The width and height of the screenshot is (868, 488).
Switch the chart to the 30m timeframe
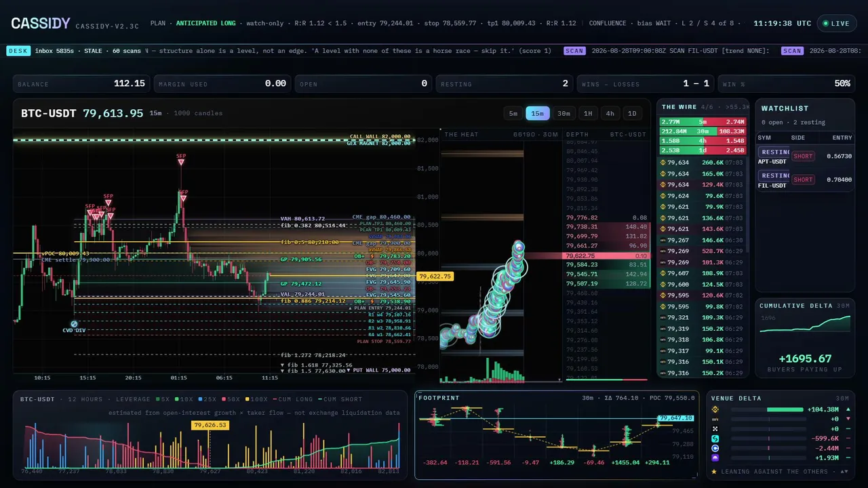564,114
